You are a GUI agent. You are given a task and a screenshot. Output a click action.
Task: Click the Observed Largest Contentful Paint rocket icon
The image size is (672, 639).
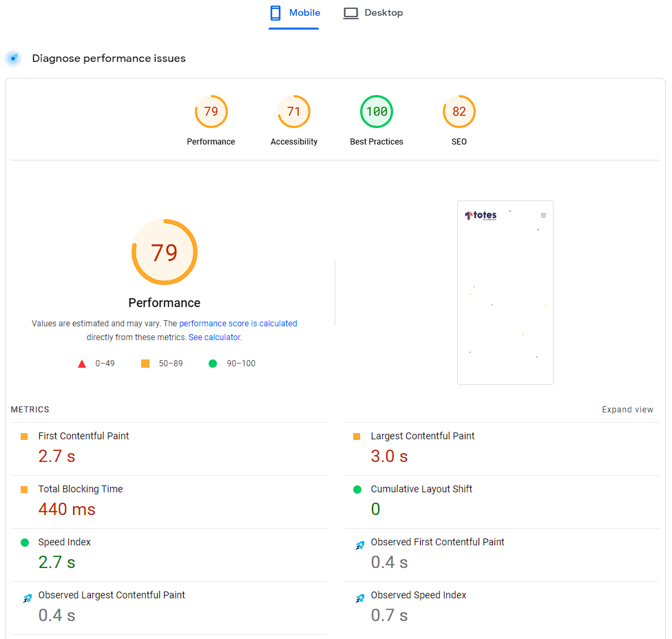(x=27, y=598)
